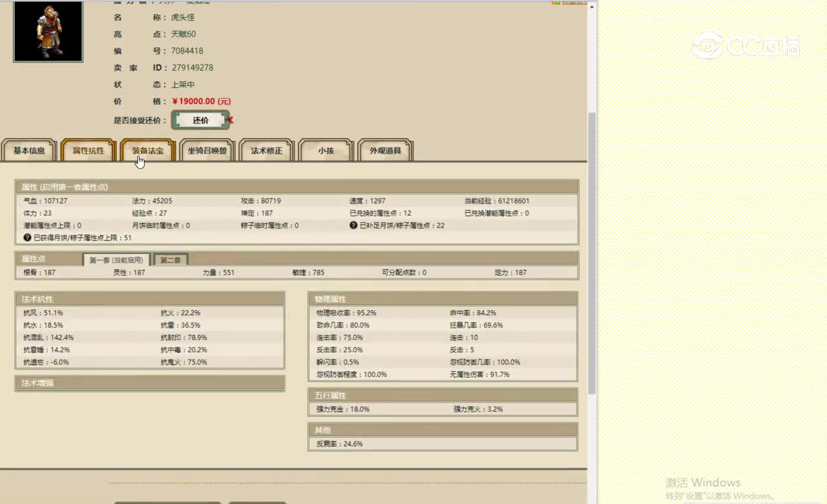The height and width of the screenshot is (504, 827).
Task: Click the 抗鬼火：75.0% resistance
Action: pyautogui.click(x=184, y=362)
